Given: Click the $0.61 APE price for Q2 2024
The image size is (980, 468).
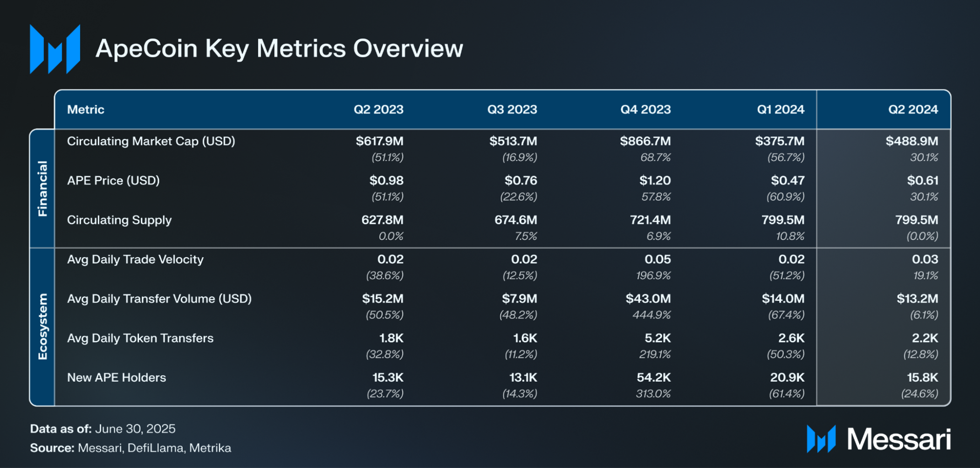Looking at the screenshot, I should pos(922,181).
